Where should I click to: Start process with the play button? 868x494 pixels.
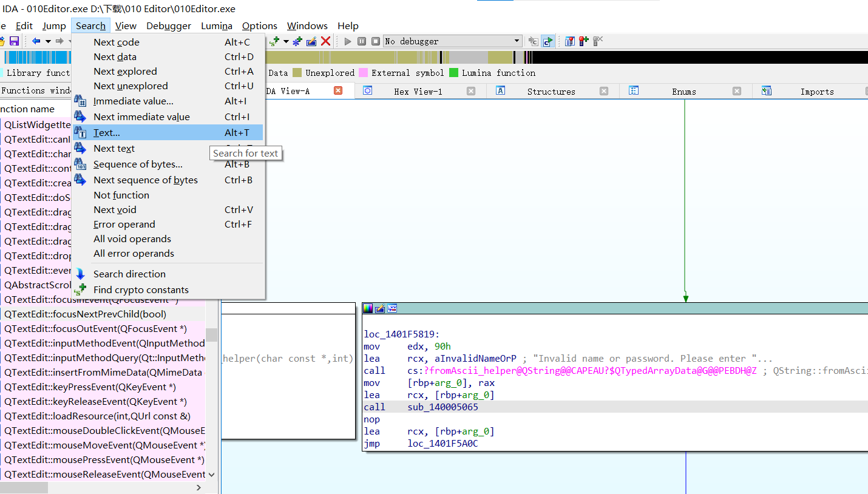348,41
